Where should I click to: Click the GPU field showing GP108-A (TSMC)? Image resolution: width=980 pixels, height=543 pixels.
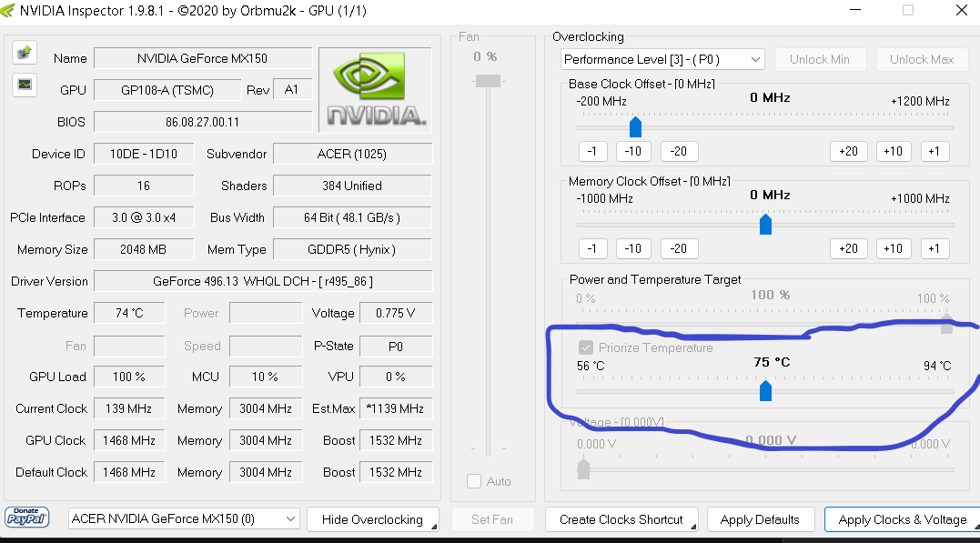point(167,90)
